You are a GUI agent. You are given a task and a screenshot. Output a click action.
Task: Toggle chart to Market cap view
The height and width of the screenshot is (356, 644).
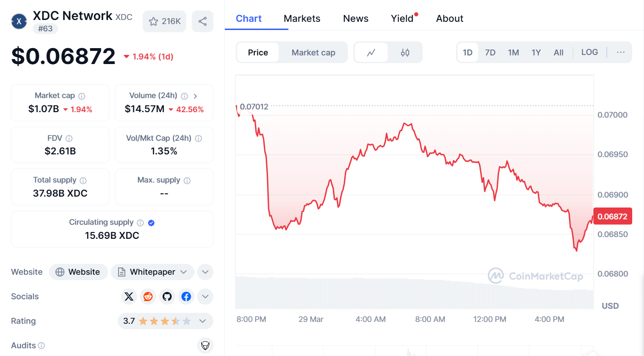coord(313,52)
